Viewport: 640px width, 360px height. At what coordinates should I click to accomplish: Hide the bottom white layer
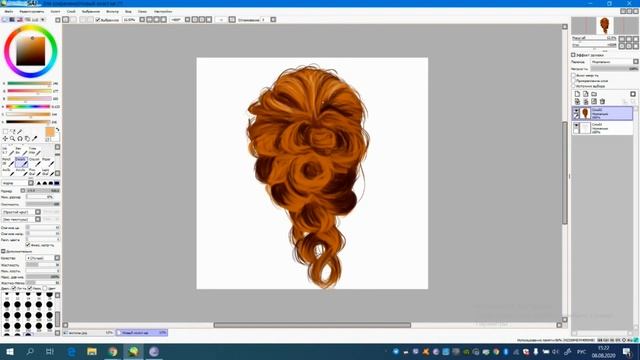(576, 125)
